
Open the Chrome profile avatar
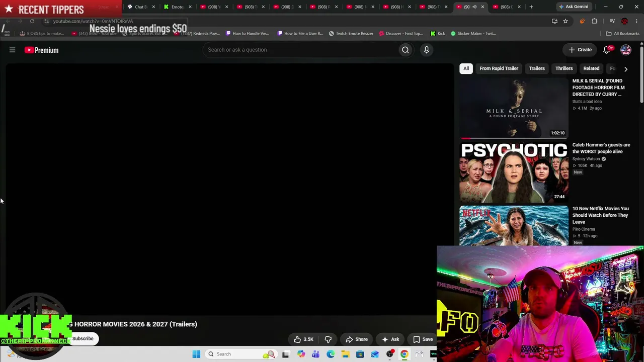tap(624, 21)
